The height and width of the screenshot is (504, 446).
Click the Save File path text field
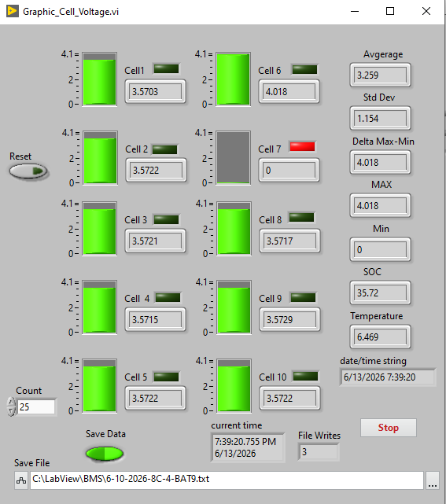pos(227,480)
